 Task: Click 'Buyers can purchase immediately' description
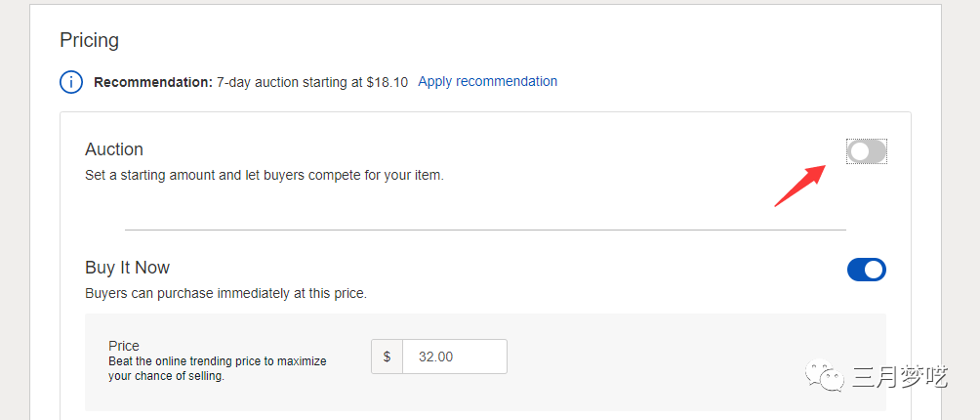pos(225,293)
